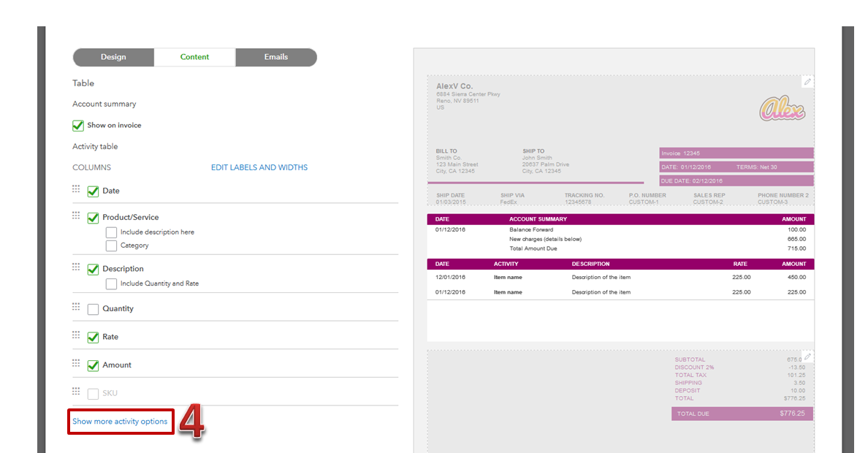Click Show more activity options
Viewport: 868px width, 453px height.
[x=120, y=422]
